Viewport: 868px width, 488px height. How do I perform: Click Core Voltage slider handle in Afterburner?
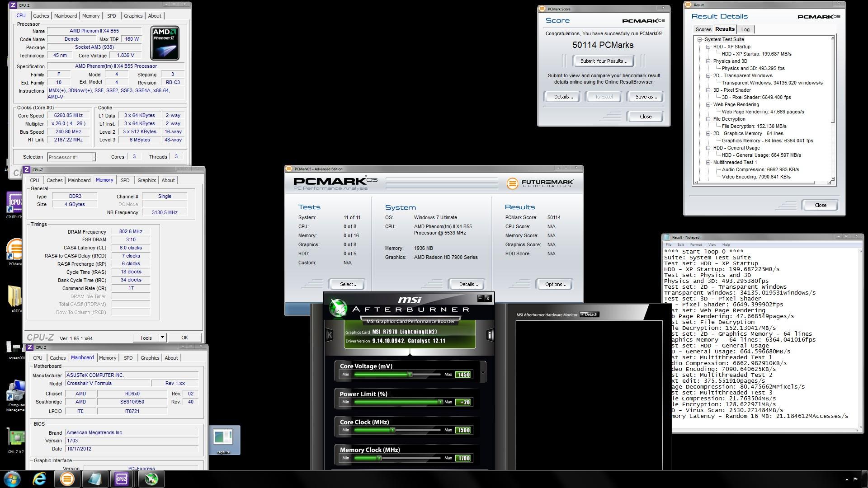coord(410,375)
